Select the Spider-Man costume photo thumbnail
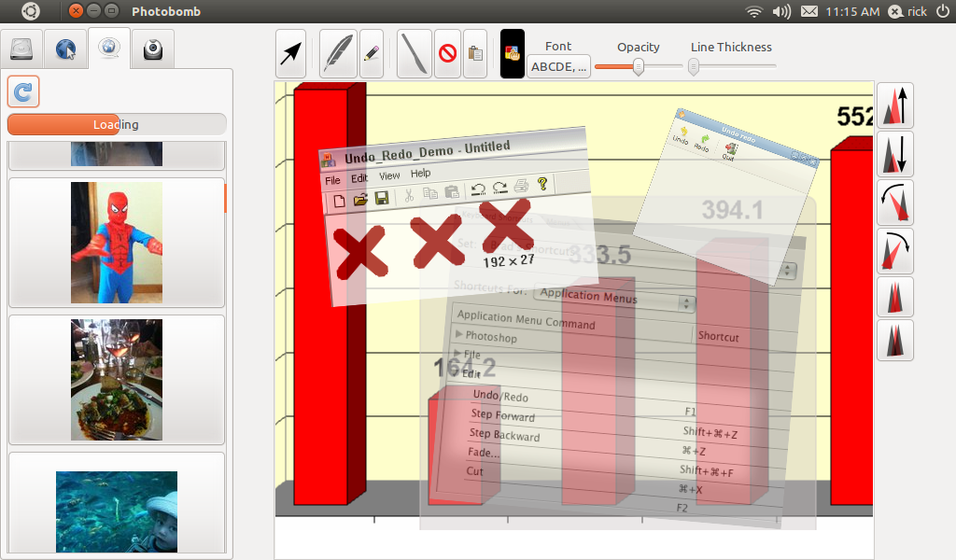 (117, 243)
